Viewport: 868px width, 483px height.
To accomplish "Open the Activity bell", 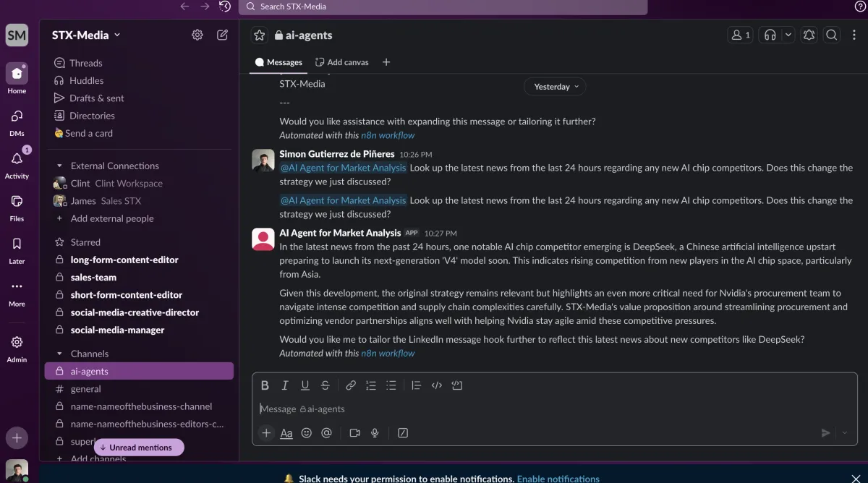I will (x=17, y=164).
